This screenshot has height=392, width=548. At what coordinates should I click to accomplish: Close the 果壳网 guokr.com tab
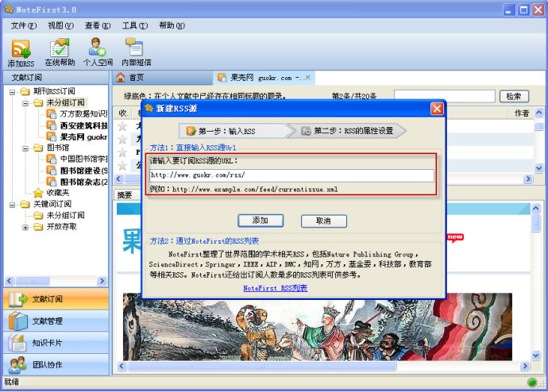pos(307,77)
